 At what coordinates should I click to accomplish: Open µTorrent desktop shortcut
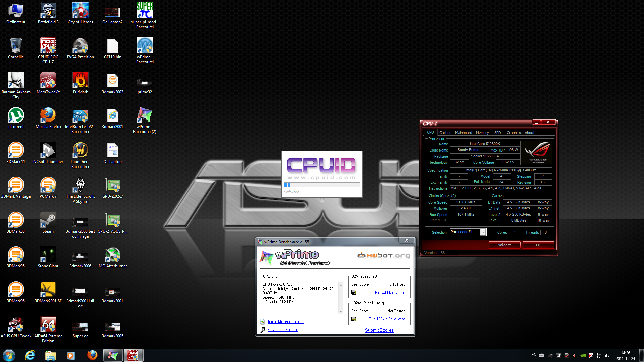pyautogui.click(x=16, y=118)
